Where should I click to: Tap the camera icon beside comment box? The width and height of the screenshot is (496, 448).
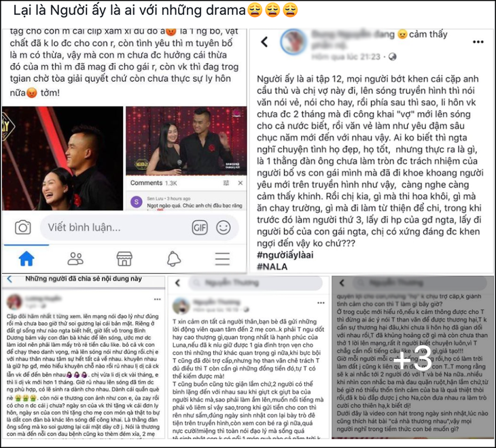coord(23,228)
